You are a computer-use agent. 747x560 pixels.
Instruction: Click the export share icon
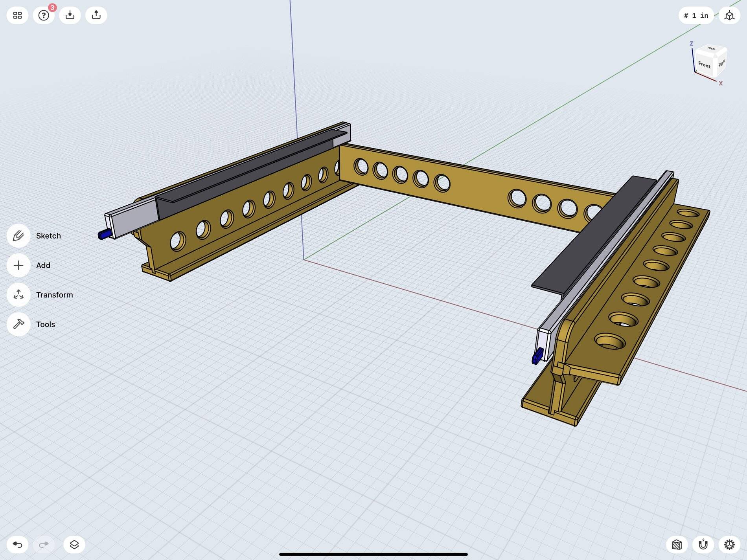(x=96, y=15)
